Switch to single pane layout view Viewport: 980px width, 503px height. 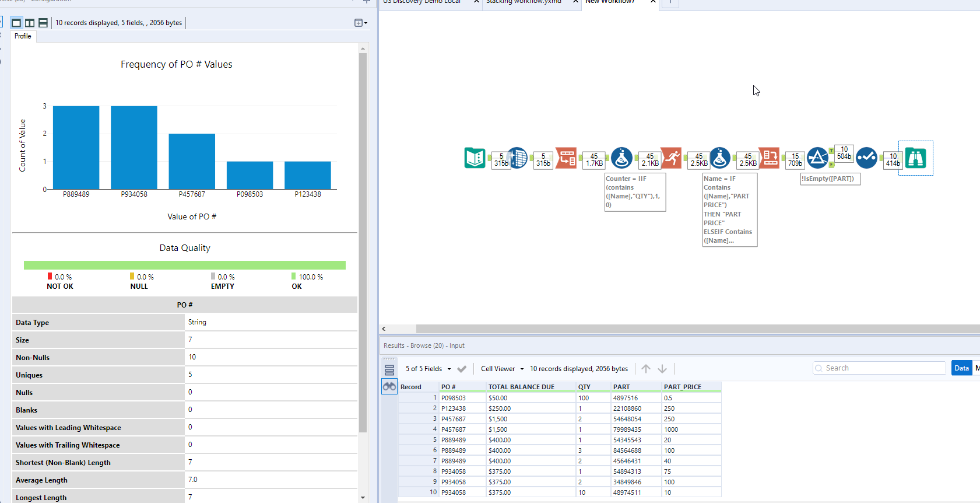[x=16, y=23]
